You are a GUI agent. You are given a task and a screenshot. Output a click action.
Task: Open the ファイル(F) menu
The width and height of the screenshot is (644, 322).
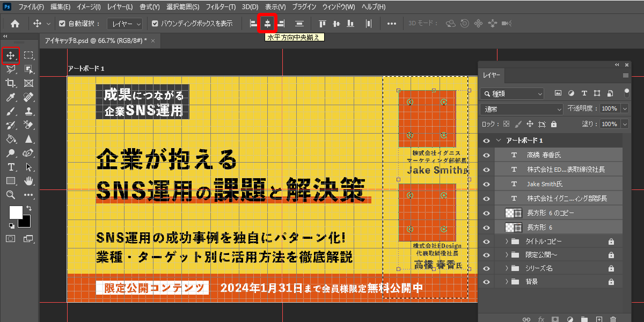tap(31, 7)
